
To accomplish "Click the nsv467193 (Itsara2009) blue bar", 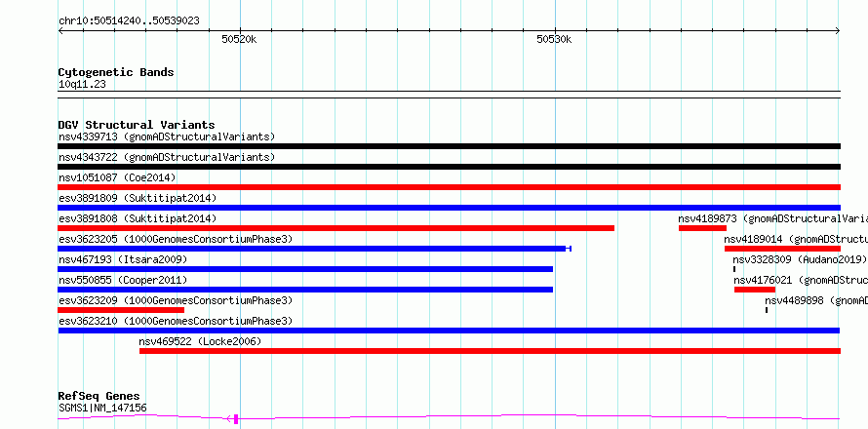I will point(305,269).
